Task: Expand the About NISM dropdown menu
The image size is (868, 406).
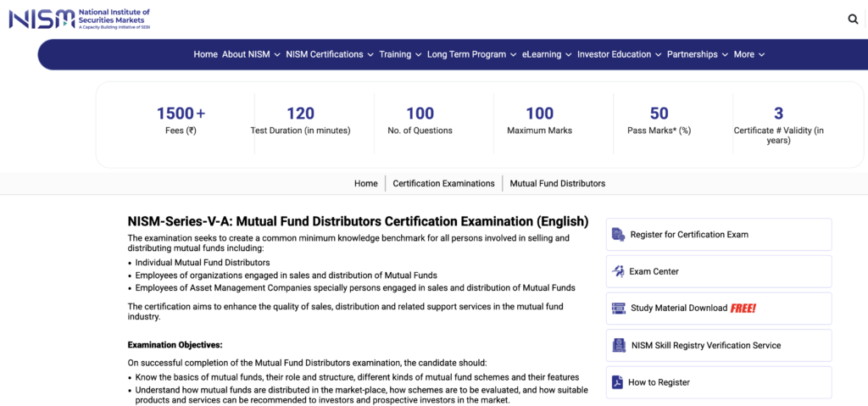Action: [251, 54]
